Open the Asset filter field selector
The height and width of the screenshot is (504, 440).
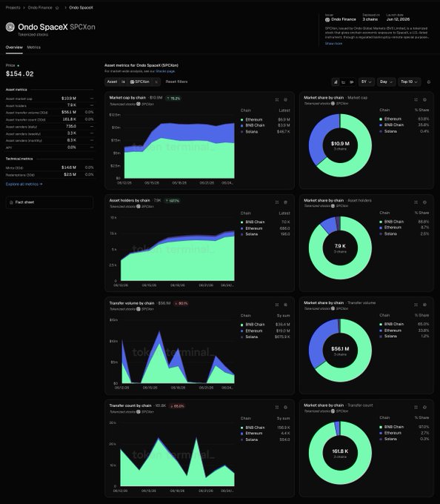tap(112, 82)
